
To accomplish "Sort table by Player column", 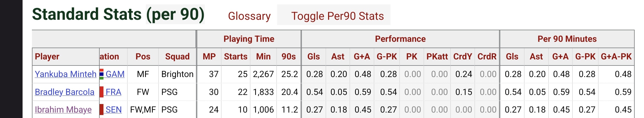I will tap(47, 56).
